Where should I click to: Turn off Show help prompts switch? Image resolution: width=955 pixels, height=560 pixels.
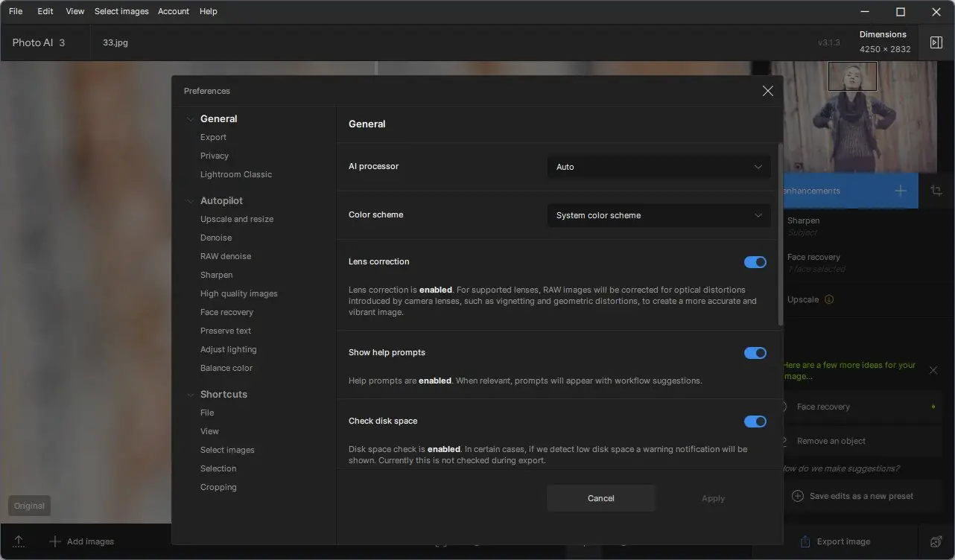click(755, 353)
